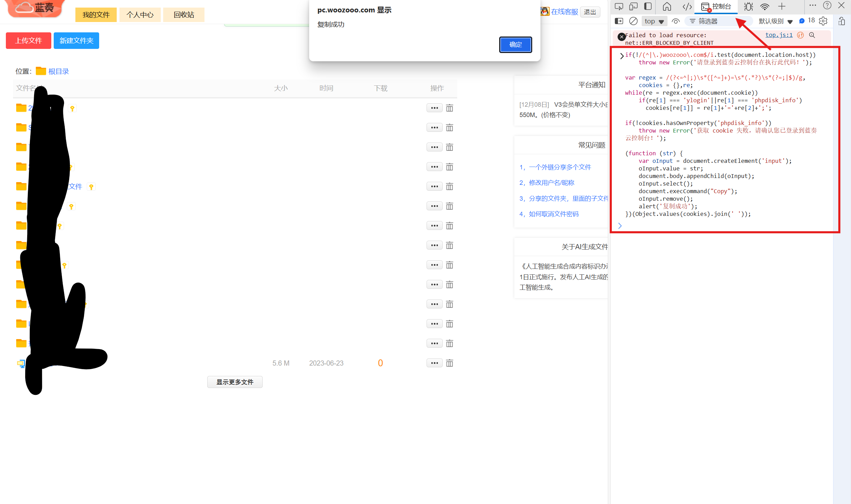Click the plus icon for more tools
This screenshot has height=504, width=851.
(x=782, y=7)
